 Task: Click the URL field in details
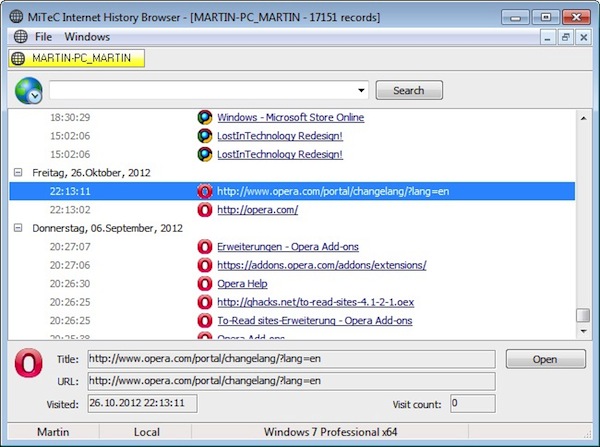tap(292, 381)
